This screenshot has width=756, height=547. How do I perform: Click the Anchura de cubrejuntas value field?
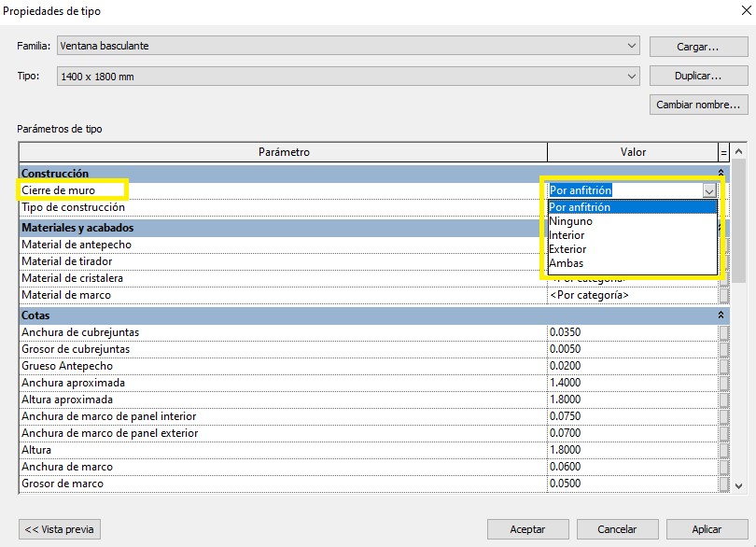tap(630, 332)
